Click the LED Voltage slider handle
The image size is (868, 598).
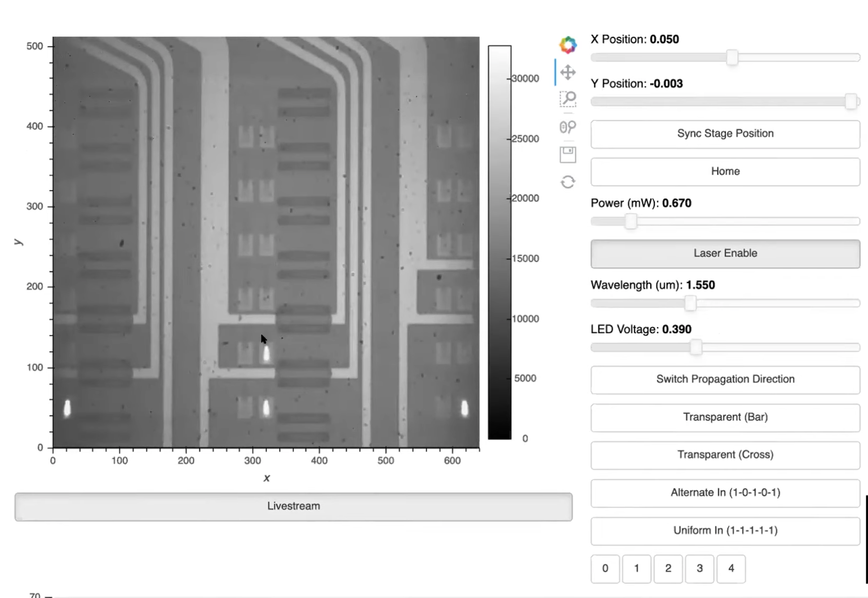[x=696, y=347]
